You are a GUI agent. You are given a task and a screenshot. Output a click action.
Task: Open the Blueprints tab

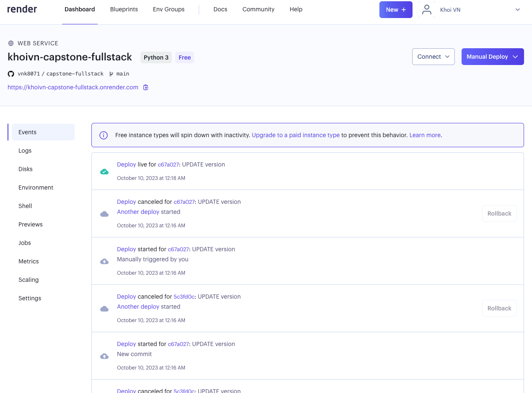[x=124, y=9]
